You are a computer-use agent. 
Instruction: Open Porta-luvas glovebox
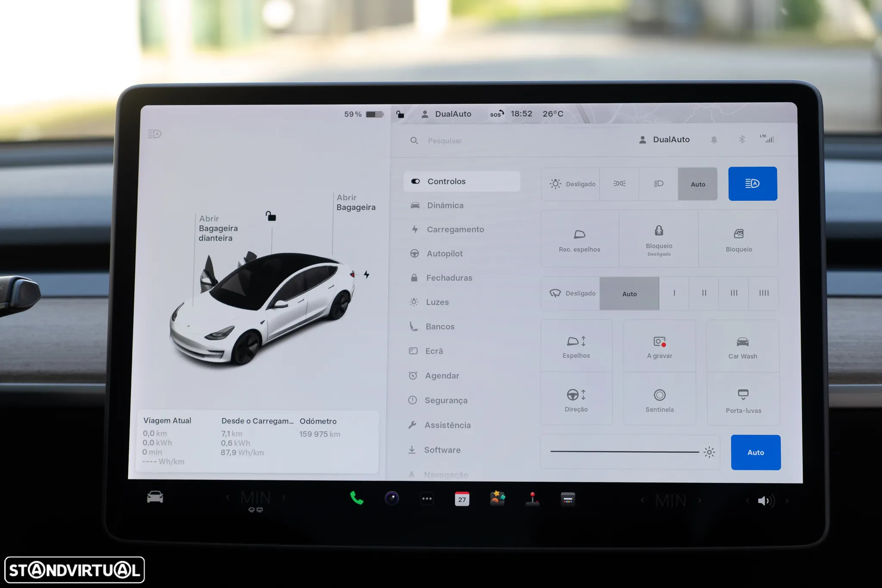pyautogui.click(x=743, y=400)
